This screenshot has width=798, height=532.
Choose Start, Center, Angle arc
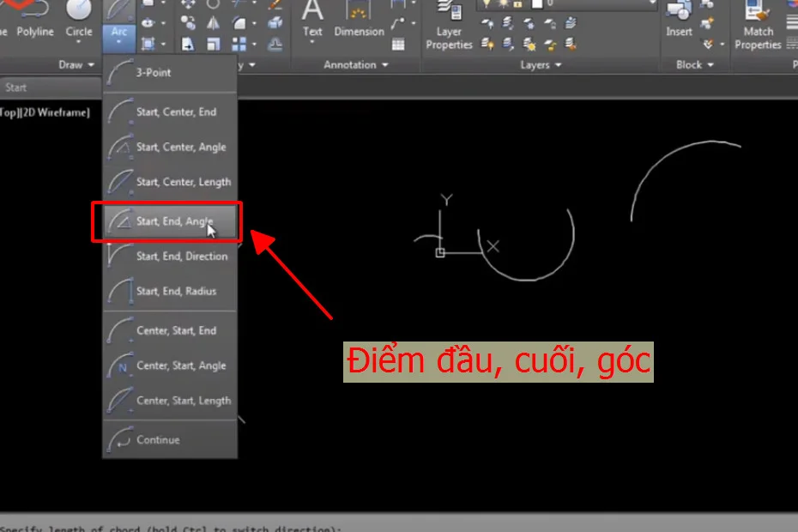point(170,147)
